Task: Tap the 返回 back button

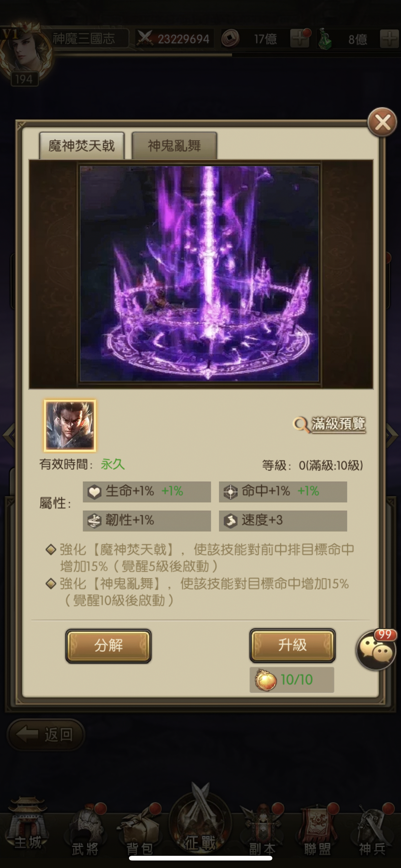Action: [46, 734]
